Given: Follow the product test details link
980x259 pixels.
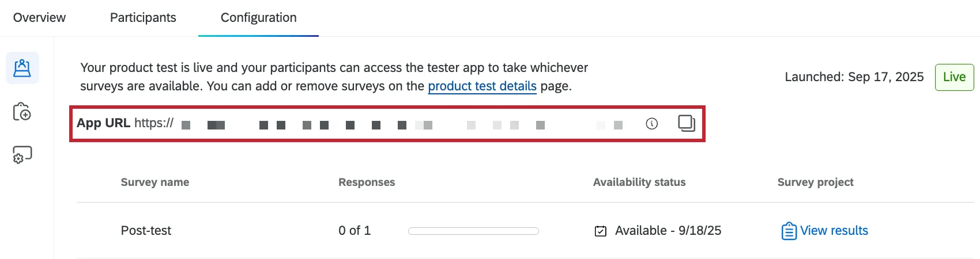Looking at the screenshot, I should [482, 86].
